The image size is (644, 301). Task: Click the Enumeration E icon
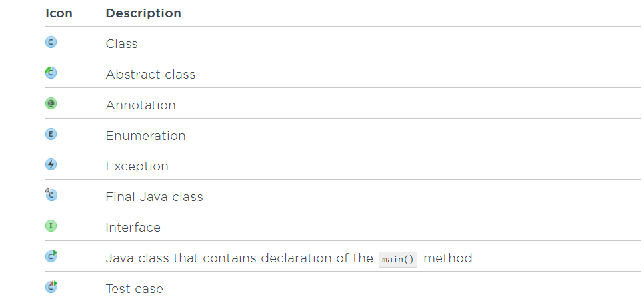51,134
